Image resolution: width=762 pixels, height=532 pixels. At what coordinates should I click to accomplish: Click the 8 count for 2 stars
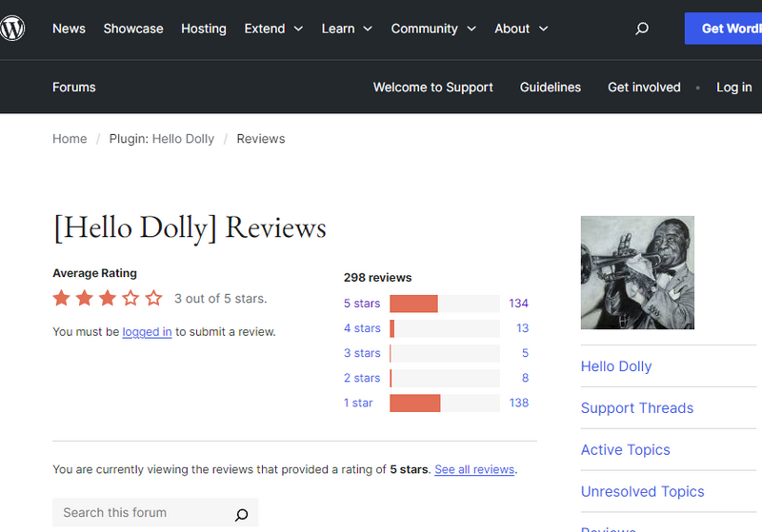[526, 378]
